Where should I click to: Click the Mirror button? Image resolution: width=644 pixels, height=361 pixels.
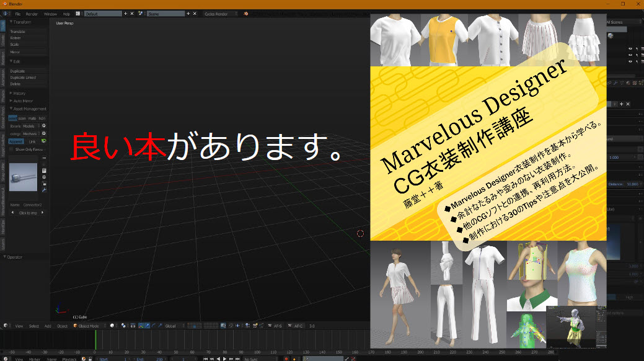tap(27, 52)
